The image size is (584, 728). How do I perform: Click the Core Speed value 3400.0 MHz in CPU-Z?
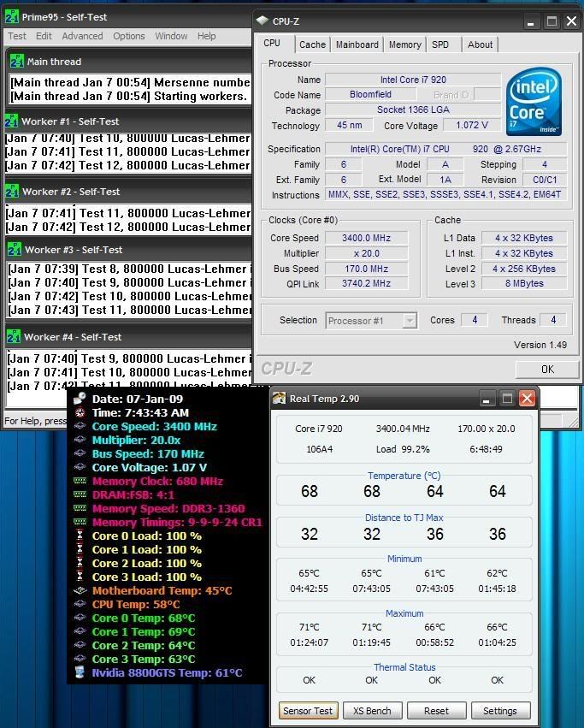pyautogui.click(x=366, y=238)
